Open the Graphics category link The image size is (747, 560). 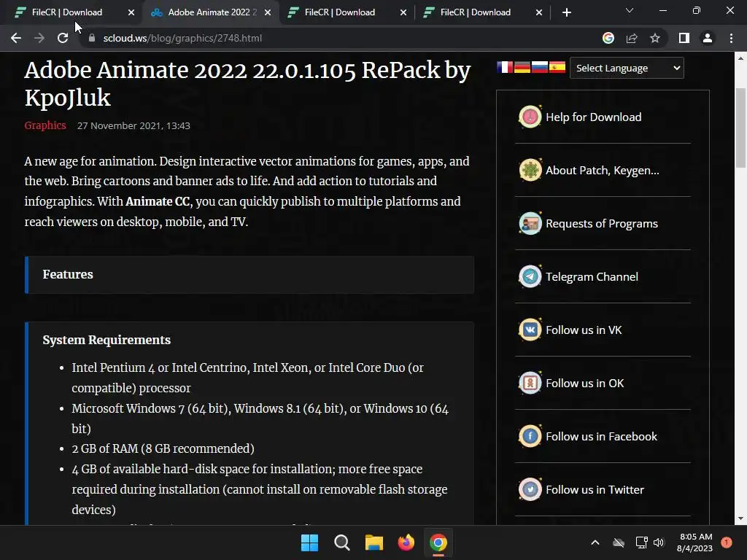[45, 125]
